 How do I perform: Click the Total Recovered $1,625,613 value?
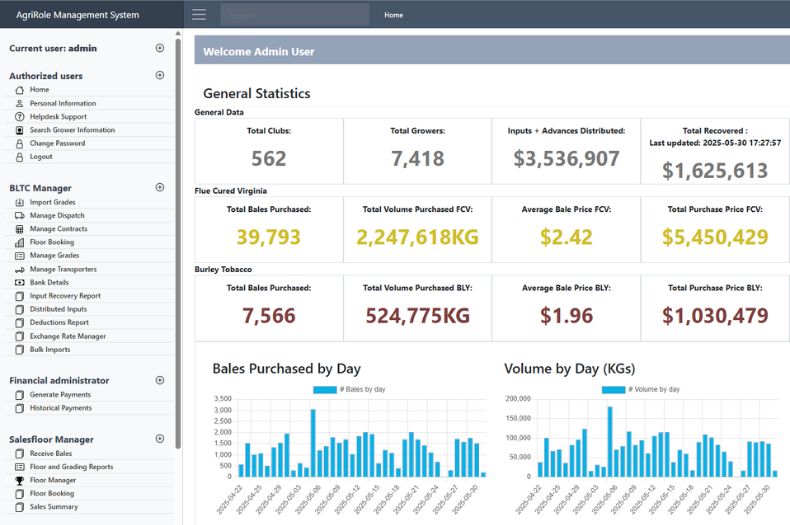point(715,171)
